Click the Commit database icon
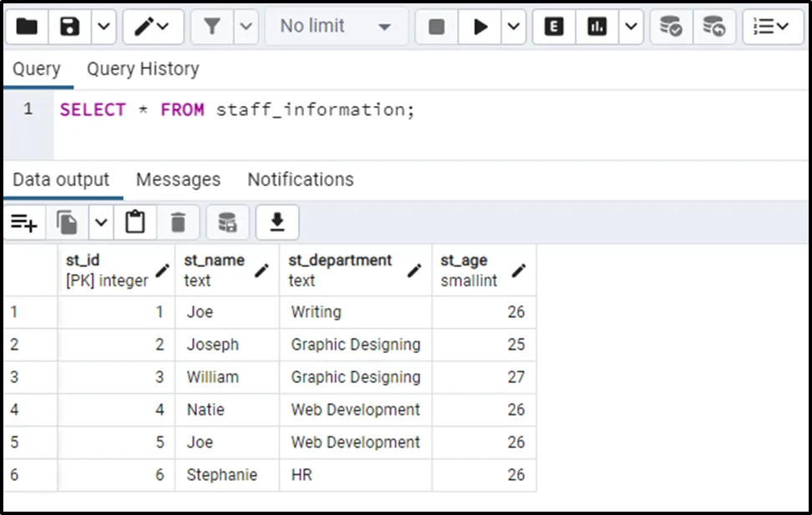 point(670,27)
